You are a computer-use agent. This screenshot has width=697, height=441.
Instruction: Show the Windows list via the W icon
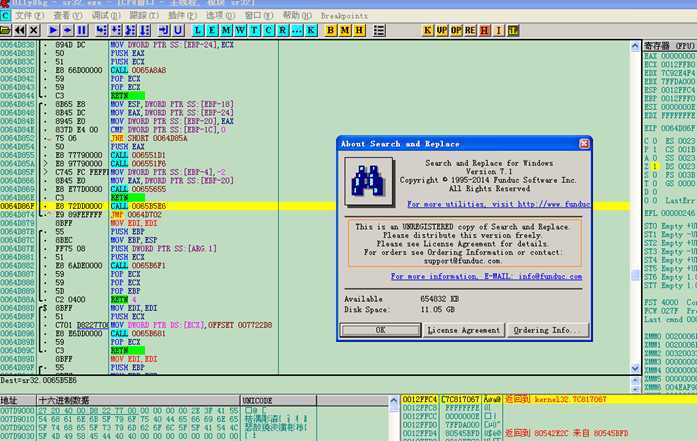tap(240, 30)
